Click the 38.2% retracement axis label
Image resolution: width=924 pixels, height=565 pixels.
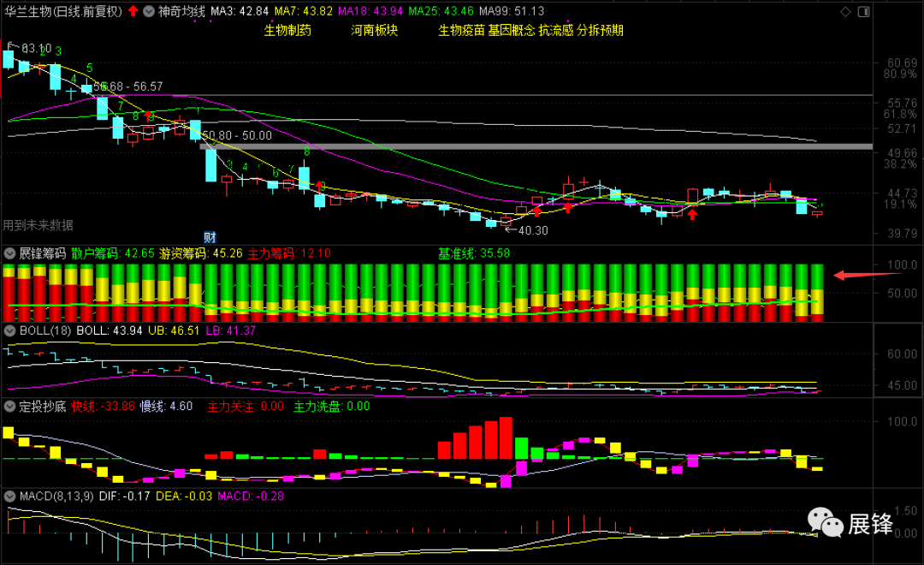pos(900,164)
